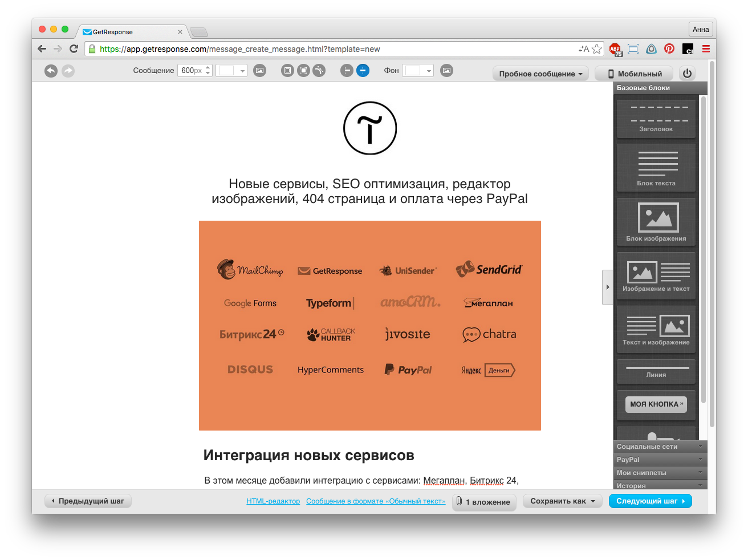Choose the Изображение и текст block

pyautogui.click(x=656, y=276)
